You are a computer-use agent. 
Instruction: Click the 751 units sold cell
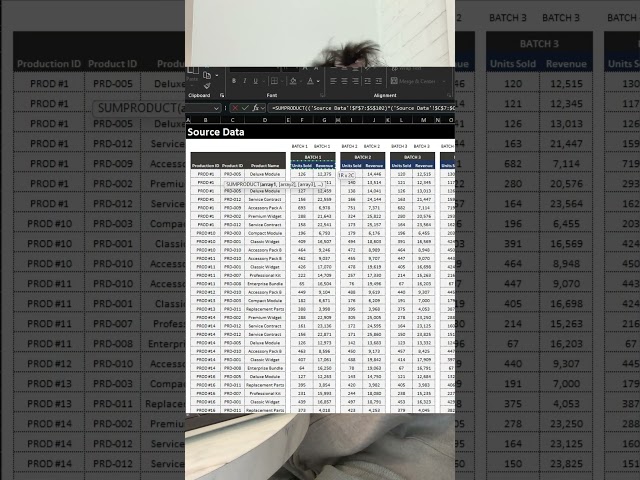coord(352,208)
